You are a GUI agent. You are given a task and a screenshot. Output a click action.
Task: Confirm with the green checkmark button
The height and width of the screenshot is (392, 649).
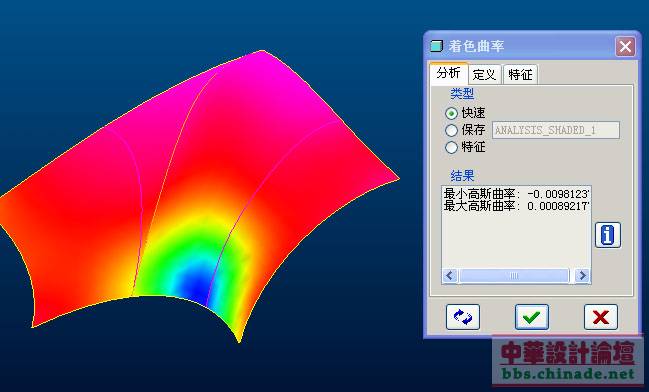(x=532, y=317)
